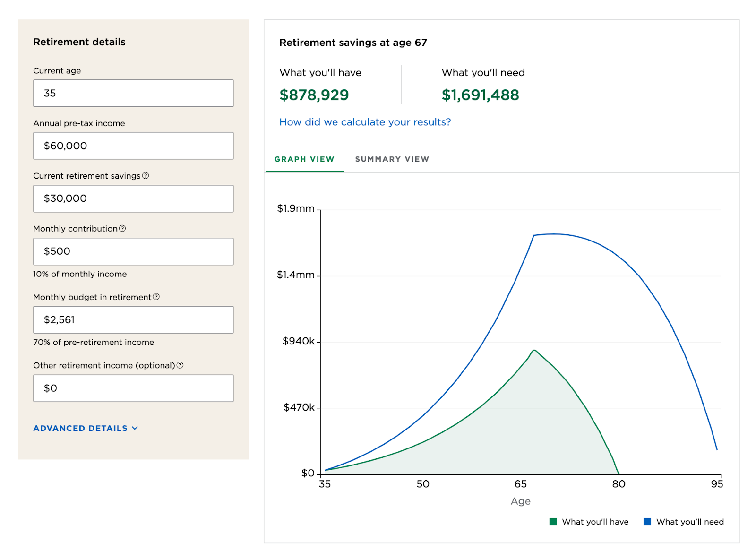Click the blue 'What you'll need' legend marker

[x=648, y=522]
